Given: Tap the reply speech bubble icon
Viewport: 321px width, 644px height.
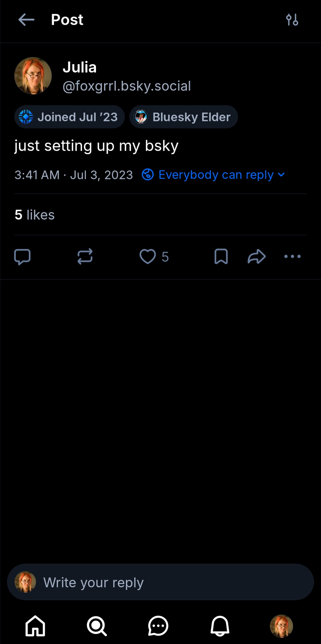Looking at the screenshot, I should coord(22,257).
